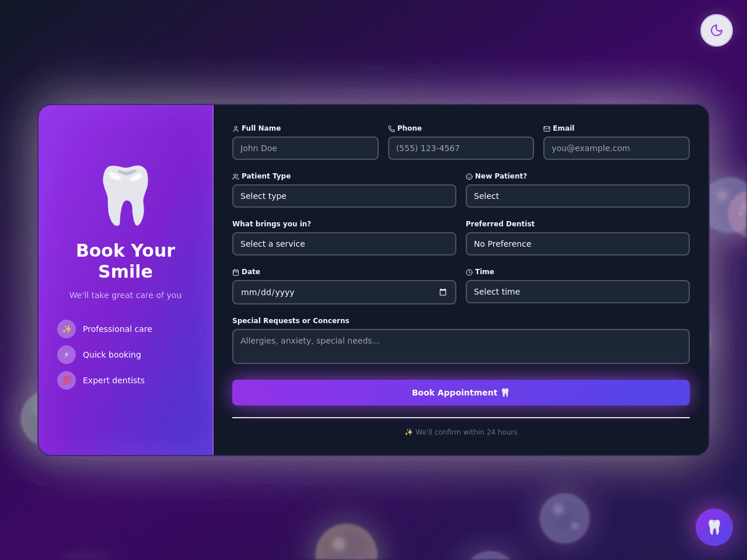Focus the Full Name input field

305,148
